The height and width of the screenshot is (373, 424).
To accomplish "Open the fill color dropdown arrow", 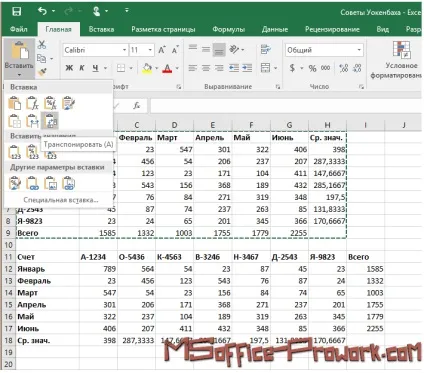I will point(157,68).
